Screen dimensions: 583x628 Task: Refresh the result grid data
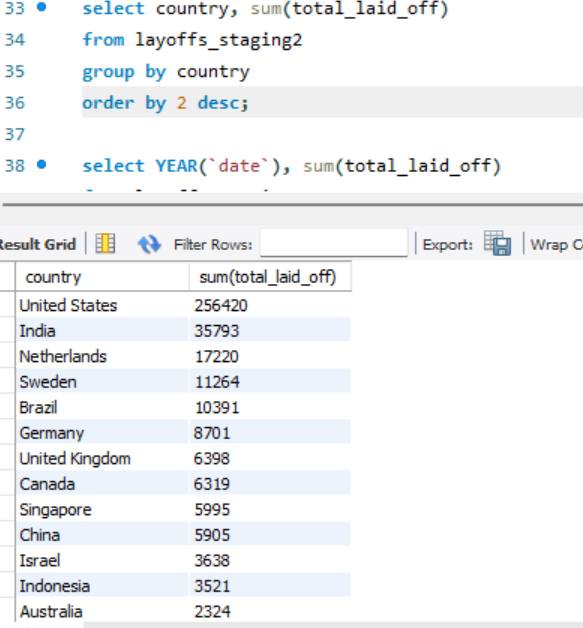coord(149,244)
